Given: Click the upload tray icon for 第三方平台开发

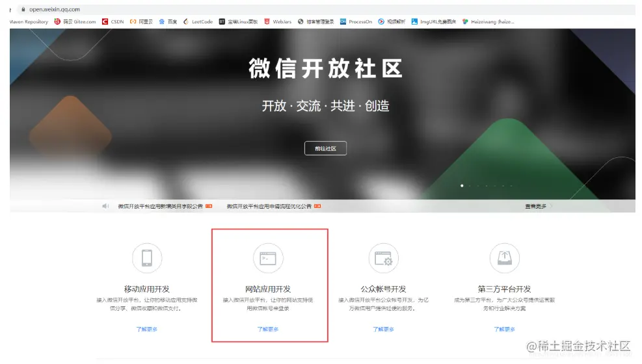Looking at the screenshot, I should (505, 258).
